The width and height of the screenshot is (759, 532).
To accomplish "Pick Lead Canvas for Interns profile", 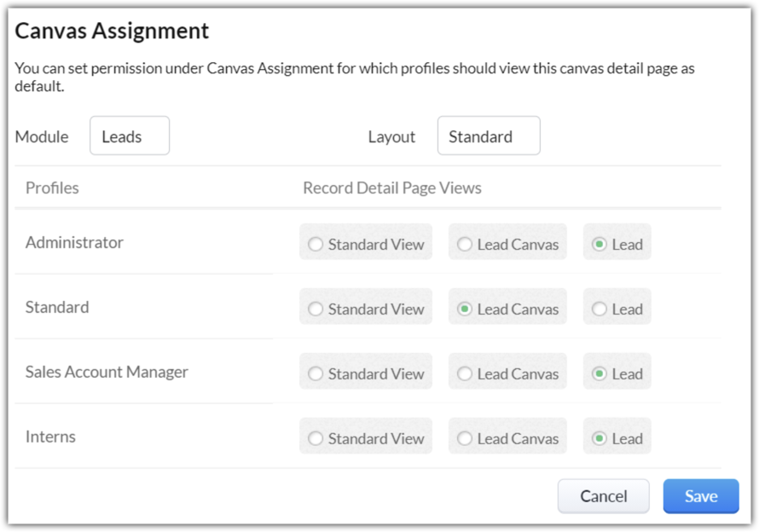I will coord(465,439).
